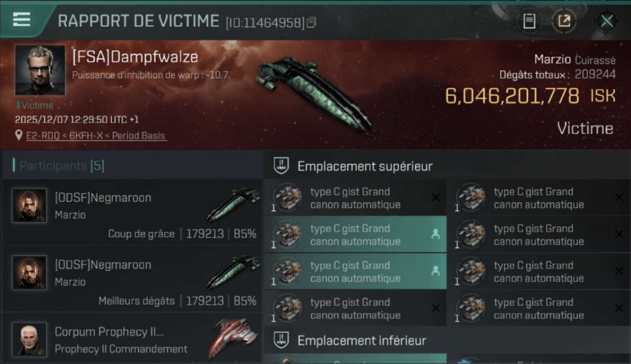Open the clipboard report icon
The width and height of the screenshot is (631, 364).
click(529, 21)
